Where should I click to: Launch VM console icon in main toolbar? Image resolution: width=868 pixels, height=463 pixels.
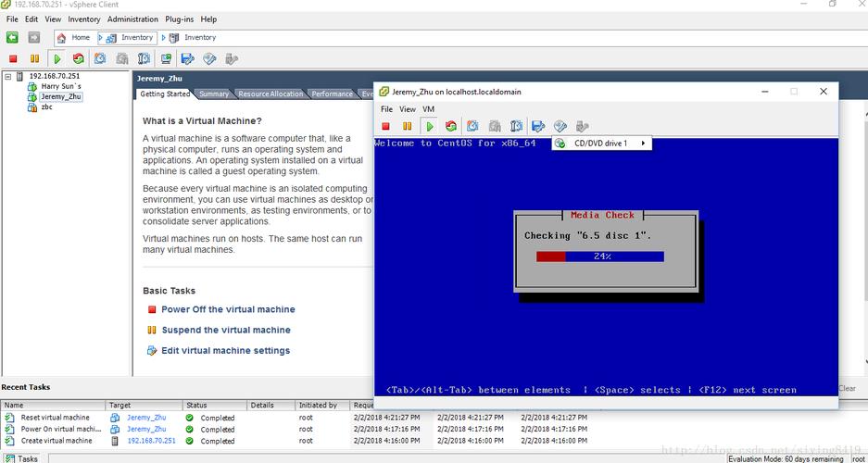pos(166,58)
